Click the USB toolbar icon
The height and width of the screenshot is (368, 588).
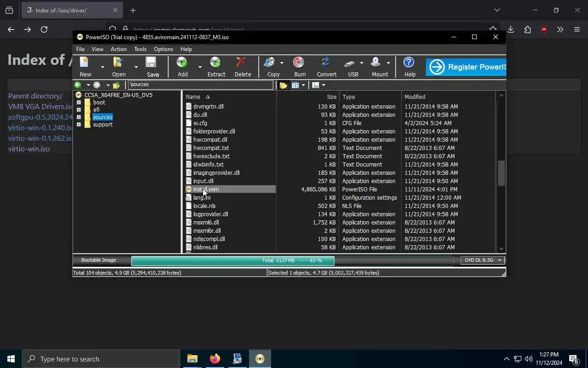click(x=352, y=67)
